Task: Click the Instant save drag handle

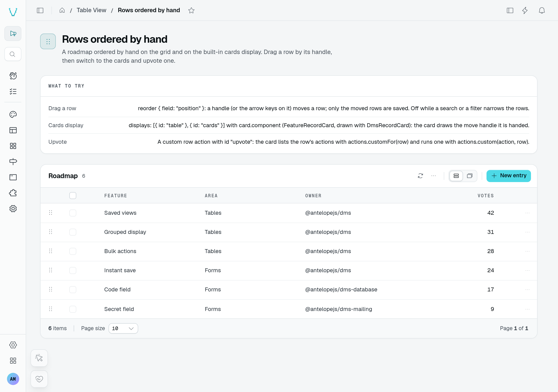Action: tap(51, 270)
